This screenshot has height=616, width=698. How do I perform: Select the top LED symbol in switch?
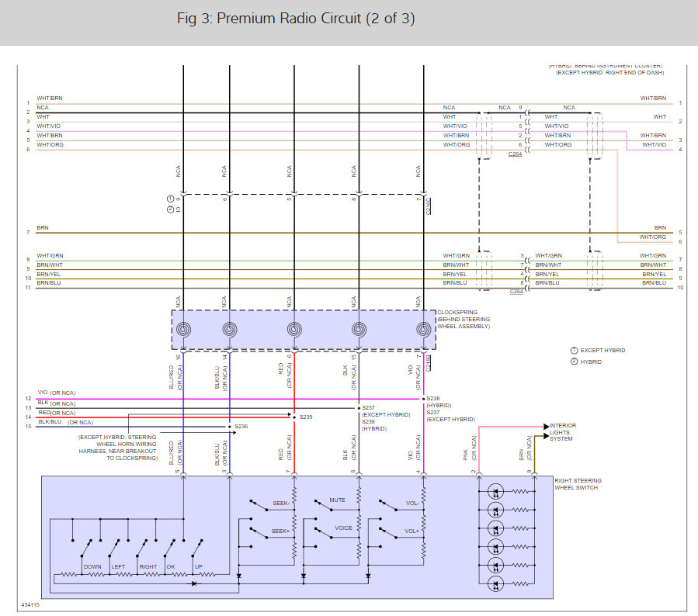(495, 492)
